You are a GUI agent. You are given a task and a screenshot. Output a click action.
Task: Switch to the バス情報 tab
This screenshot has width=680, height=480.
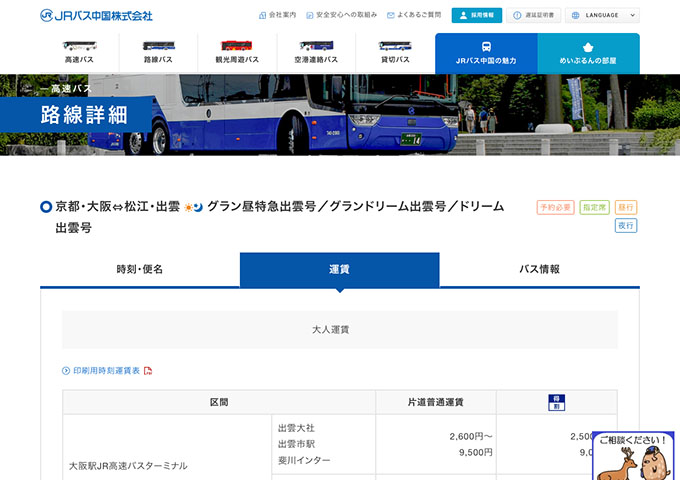coord(539,269)
